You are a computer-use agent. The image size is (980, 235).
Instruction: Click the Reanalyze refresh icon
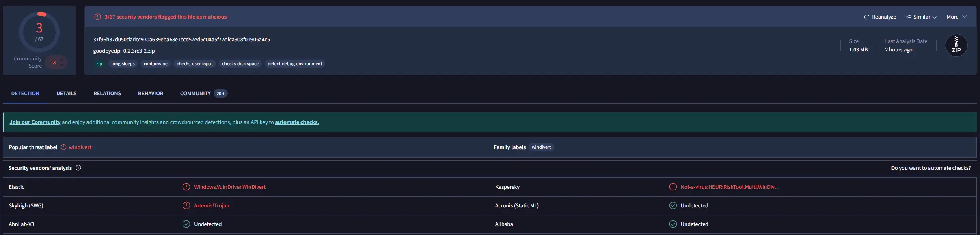866,17
